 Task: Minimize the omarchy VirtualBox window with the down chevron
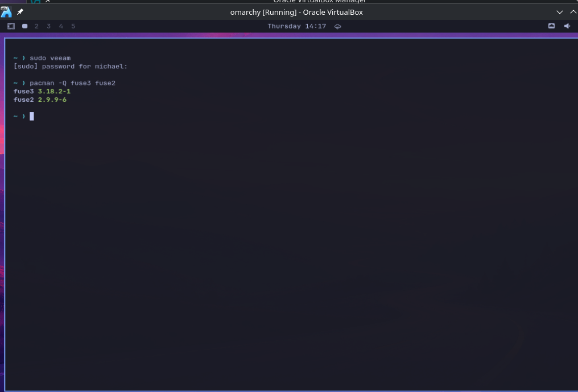click(560, 12)
